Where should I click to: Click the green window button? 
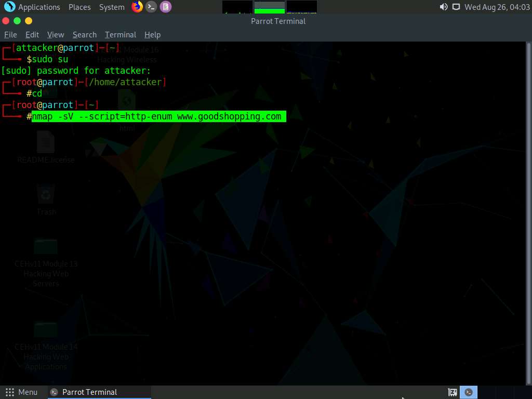coord(17,21)
